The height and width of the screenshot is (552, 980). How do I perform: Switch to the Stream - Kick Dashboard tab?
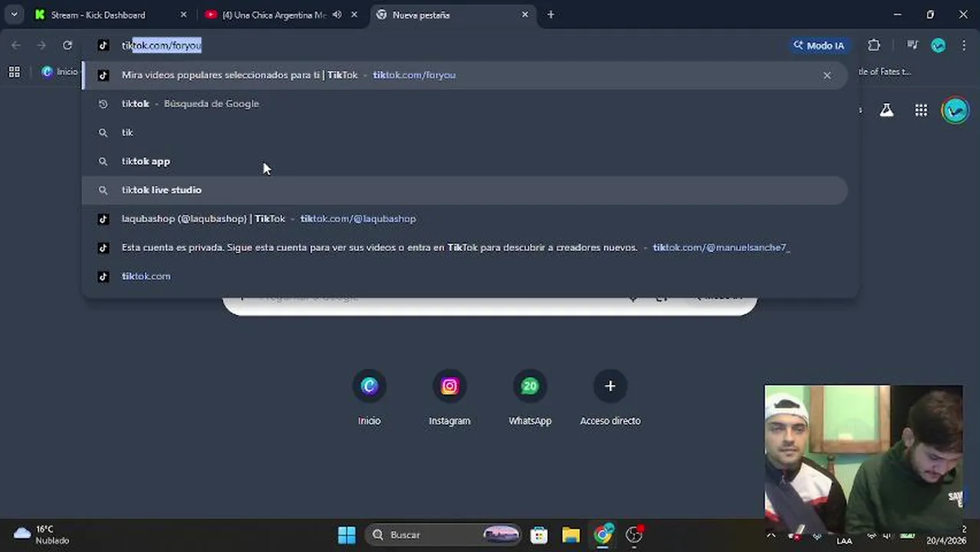click(110, 15)
